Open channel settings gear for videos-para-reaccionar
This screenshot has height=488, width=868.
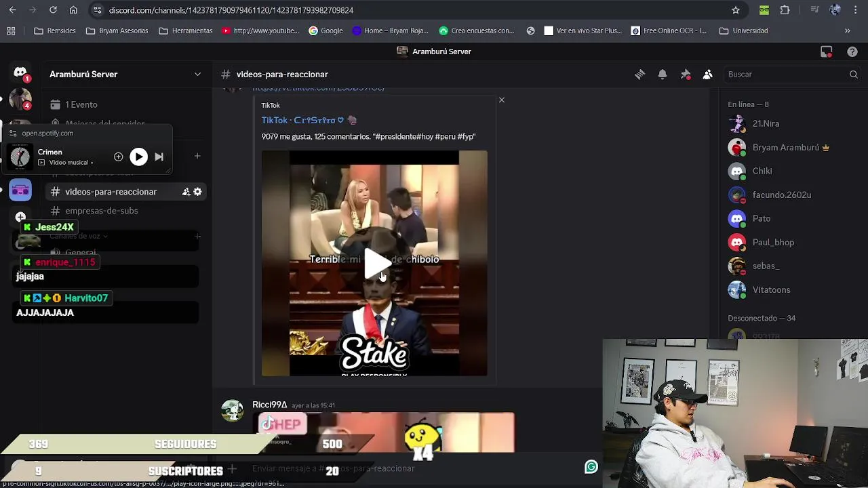pos(197,192)
